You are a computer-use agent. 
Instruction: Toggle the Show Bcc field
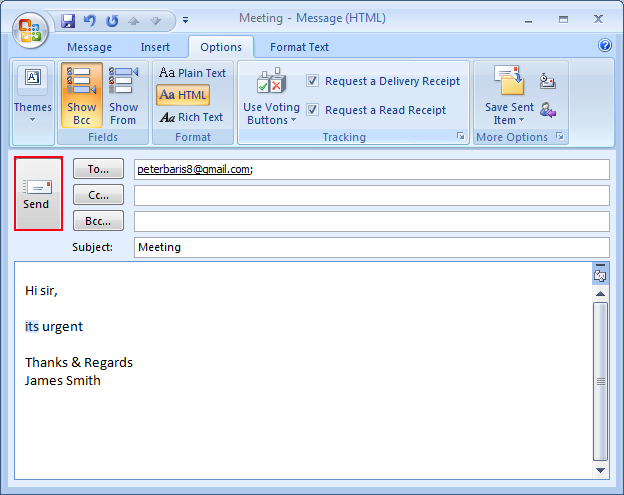82,95
